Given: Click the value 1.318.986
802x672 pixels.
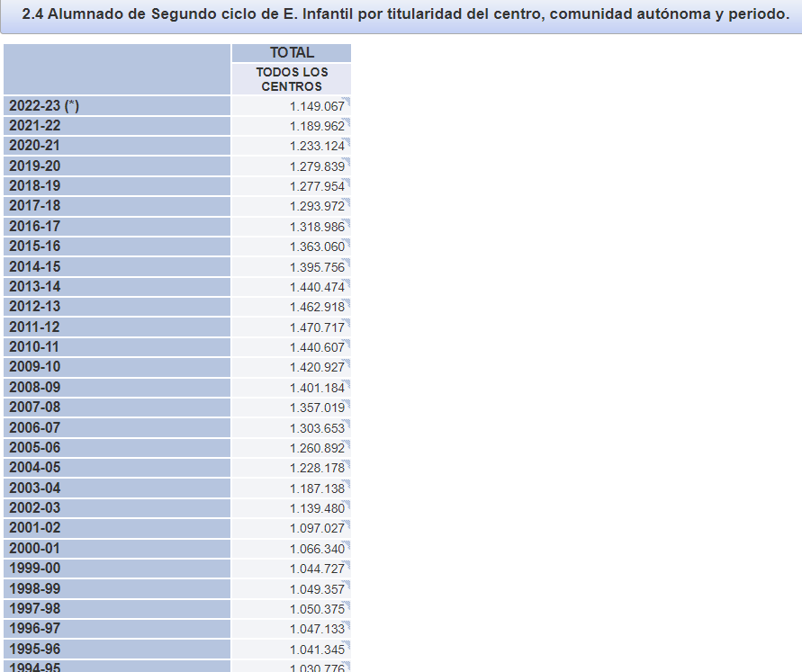Looking at the screenshot, I should [318, 227].
